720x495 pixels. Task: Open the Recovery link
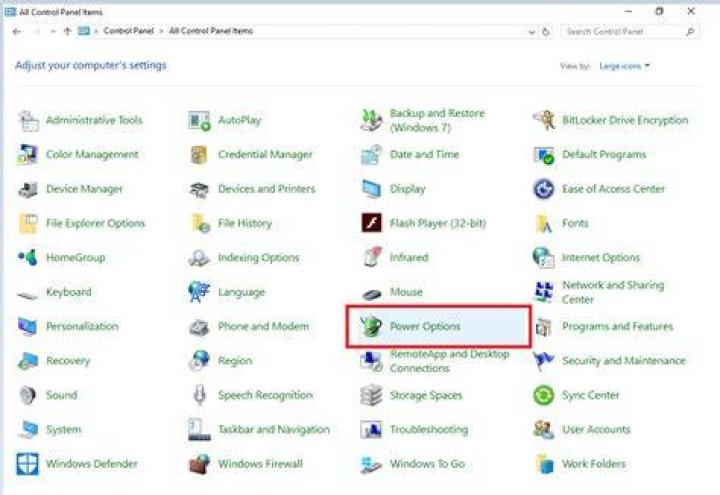coord(68,361)
